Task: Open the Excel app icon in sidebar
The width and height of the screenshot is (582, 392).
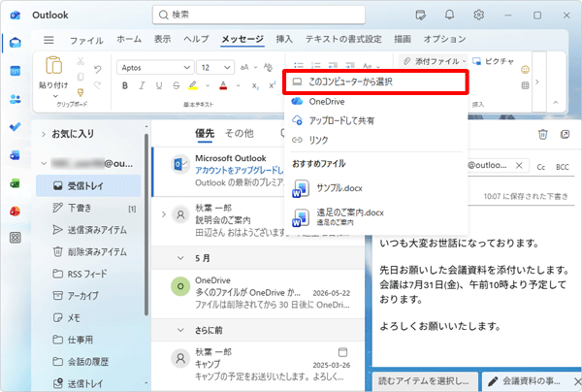Action: click(16, 183)
